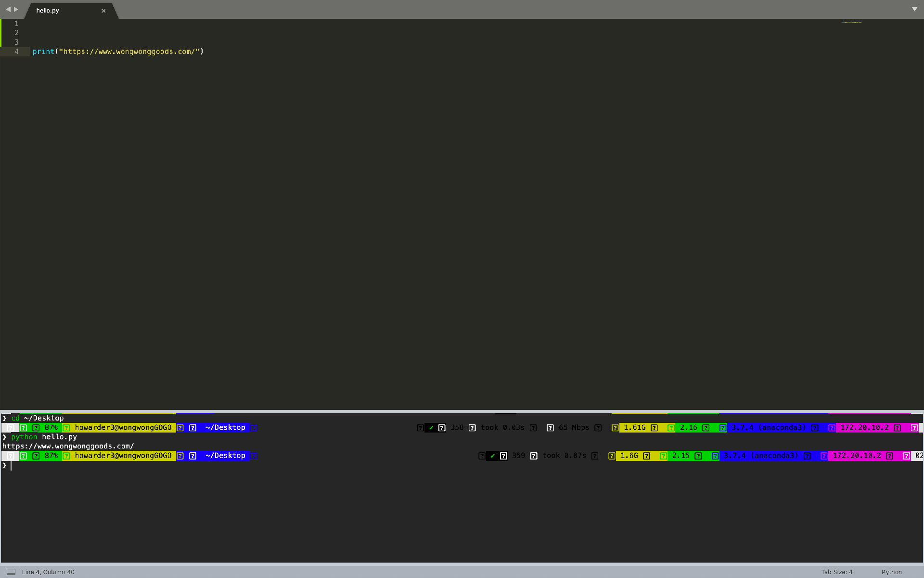
Task: Click the 172.20.10.2 segment in second prompt
Action: click(857, 456)
